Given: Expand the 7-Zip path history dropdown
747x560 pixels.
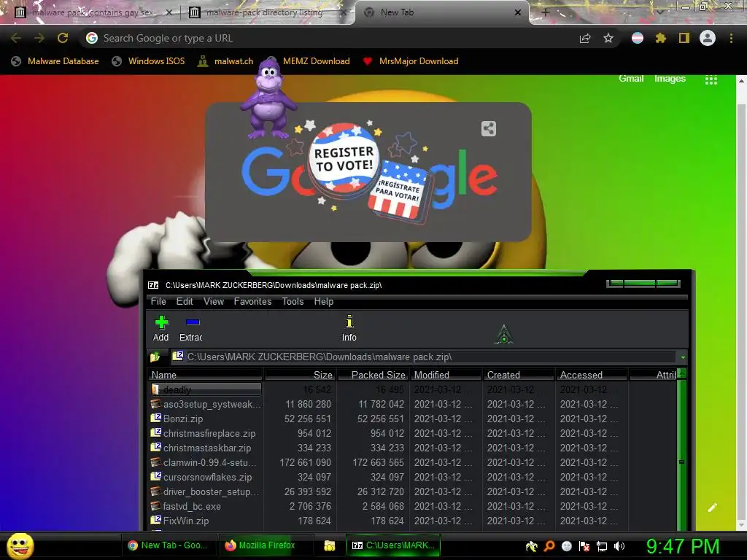Looking at the screenshot, I should (683, 357).
